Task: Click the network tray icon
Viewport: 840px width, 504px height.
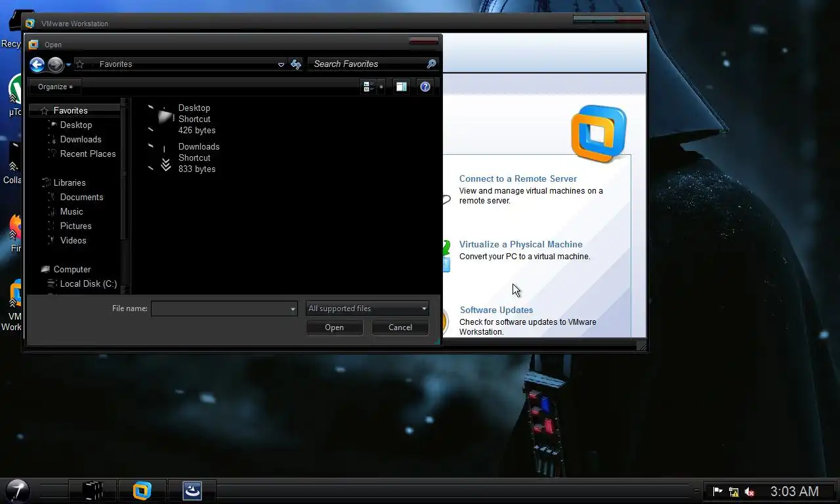Action: tap(734, 492)
